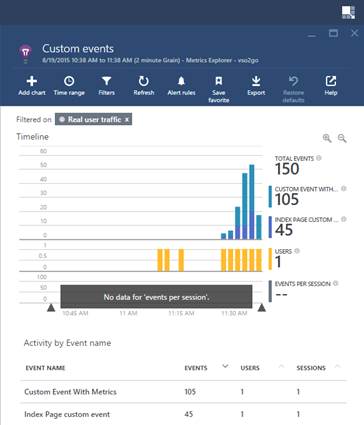Click the 10:45 AM axis label
364x425 pixels.
(75, 313)
